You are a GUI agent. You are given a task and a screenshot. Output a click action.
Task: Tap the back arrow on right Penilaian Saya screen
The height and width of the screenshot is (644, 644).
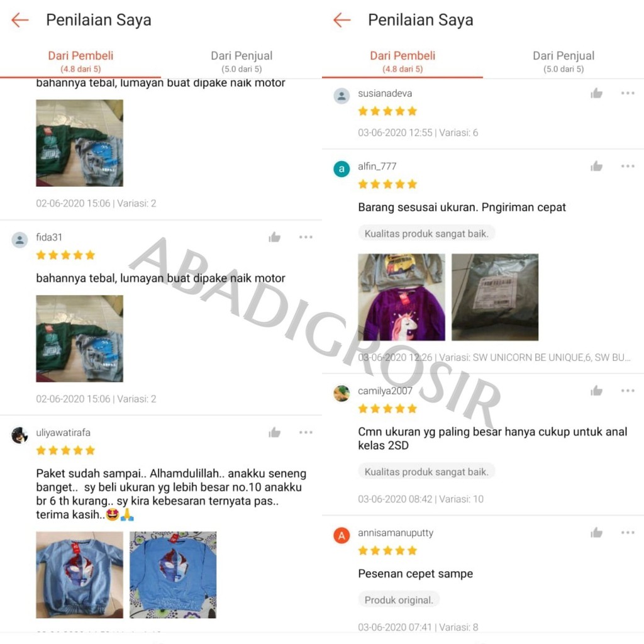(341, 19)
